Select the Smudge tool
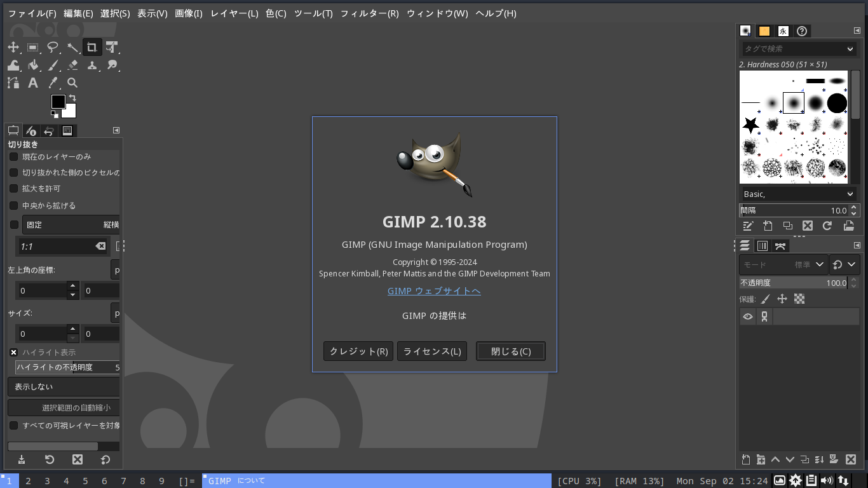Image resolution: width=868 pixels, height=488 pixels. point(112,65)
